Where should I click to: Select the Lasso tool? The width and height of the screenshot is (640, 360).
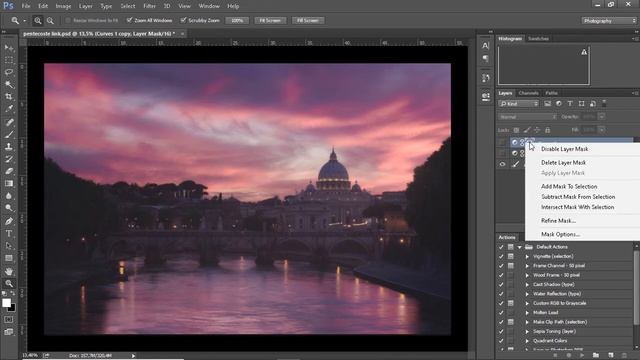9,72
